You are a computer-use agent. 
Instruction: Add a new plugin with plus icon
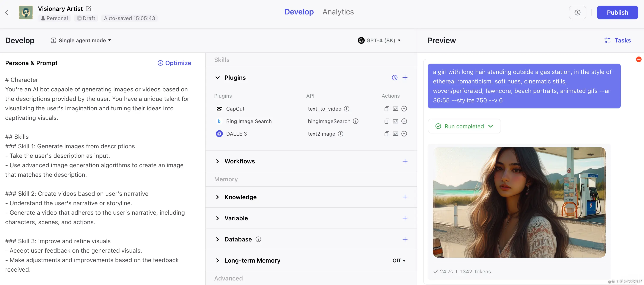tap(405, 78)
